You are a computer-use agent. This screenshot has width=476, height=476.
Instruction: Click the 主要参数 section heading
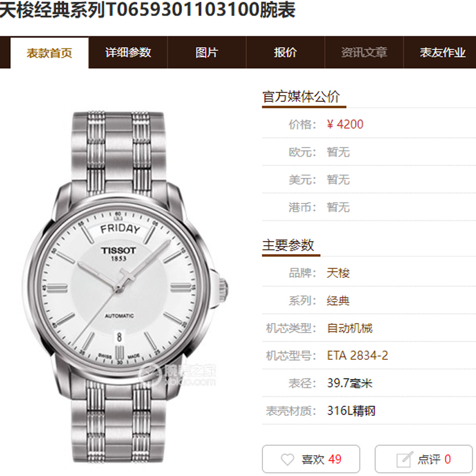coord(288,245)
